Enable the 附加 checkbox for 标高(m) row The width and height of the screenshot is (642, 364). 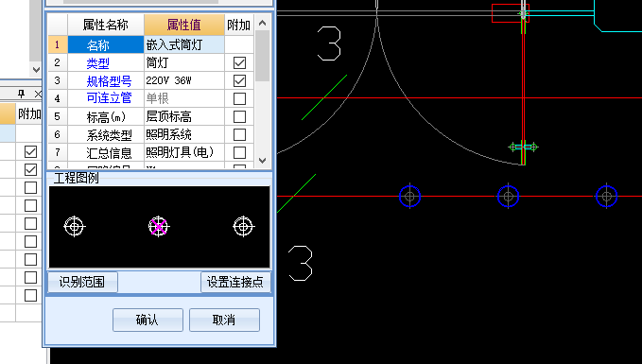click(x=239, y=116)
